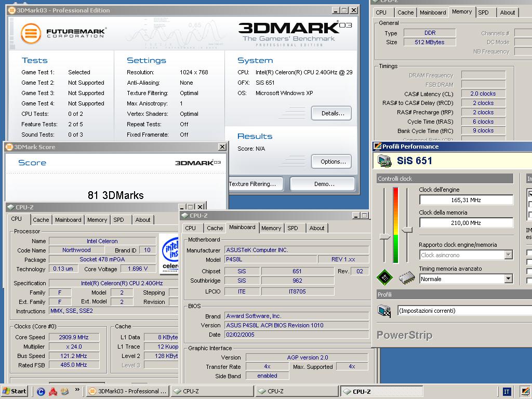Click the orange Futuremark logo in 3DMark03
This screenshot has width=532, height=399.
click(31, 33)
